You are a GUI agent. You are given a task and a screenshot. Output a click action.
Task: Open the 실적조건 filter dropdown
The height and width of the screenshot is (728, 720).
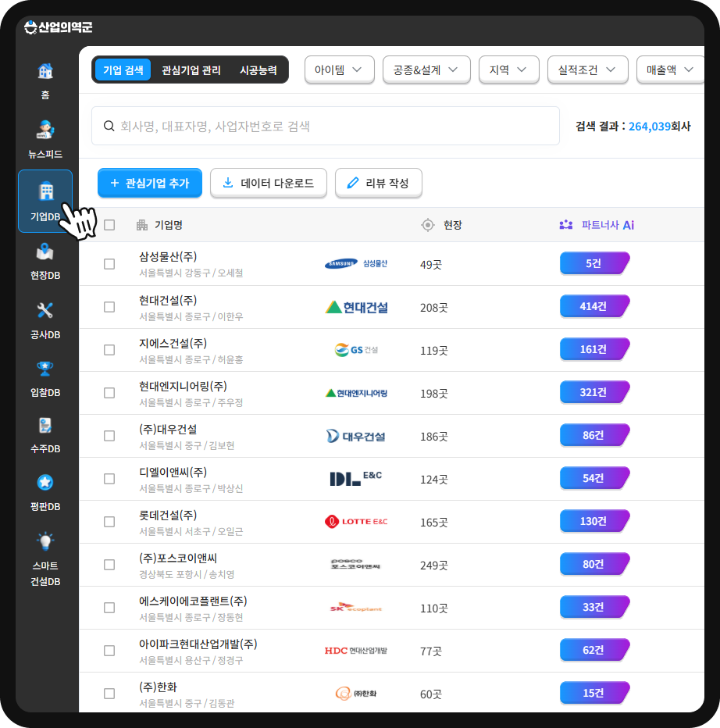coord(588,70)
